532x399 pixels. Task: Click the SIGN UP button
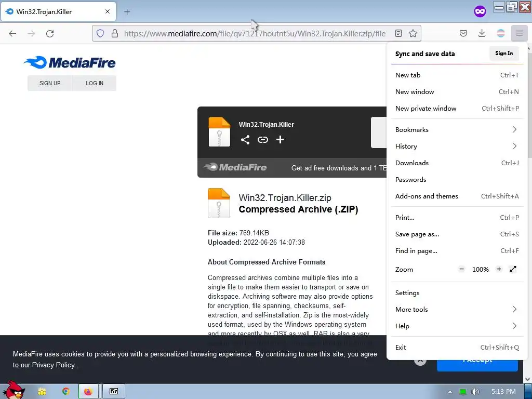click(50, 83)
